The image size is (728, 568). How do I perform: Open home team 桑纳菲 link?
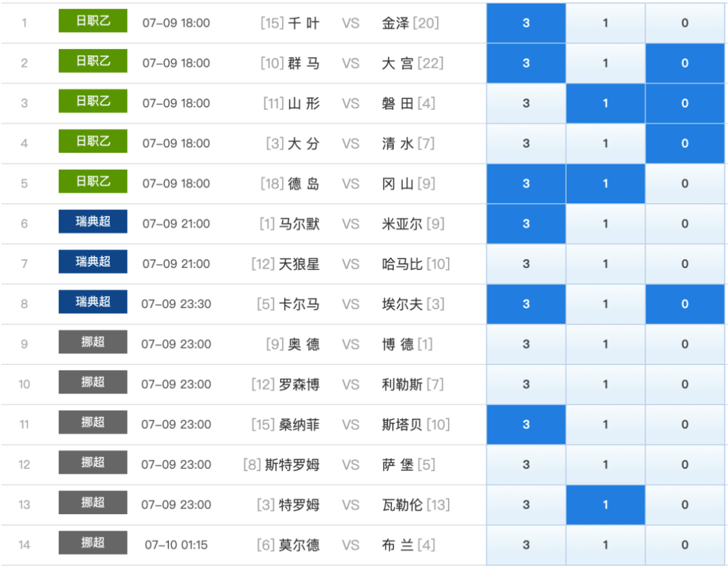(299, 425)
